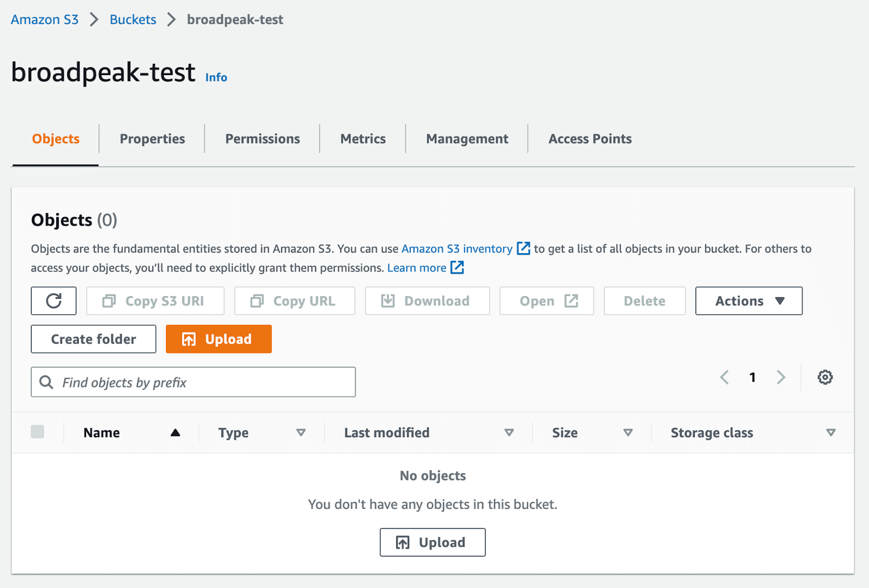Open the Learn more external link
This screenshot has height=588, width=869.
[x=416, y=268]
